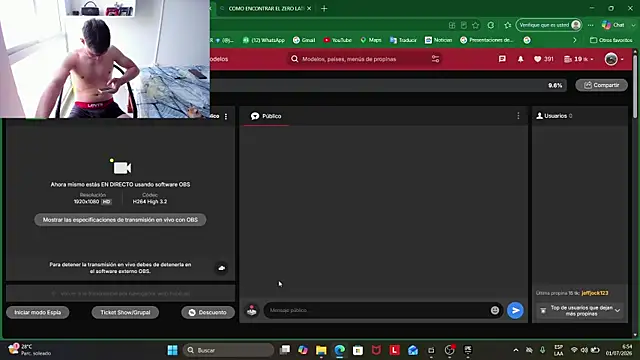Expand bookmarks overflow chevron
Viewport: 640px width, 360px height.
pos(575,40)
